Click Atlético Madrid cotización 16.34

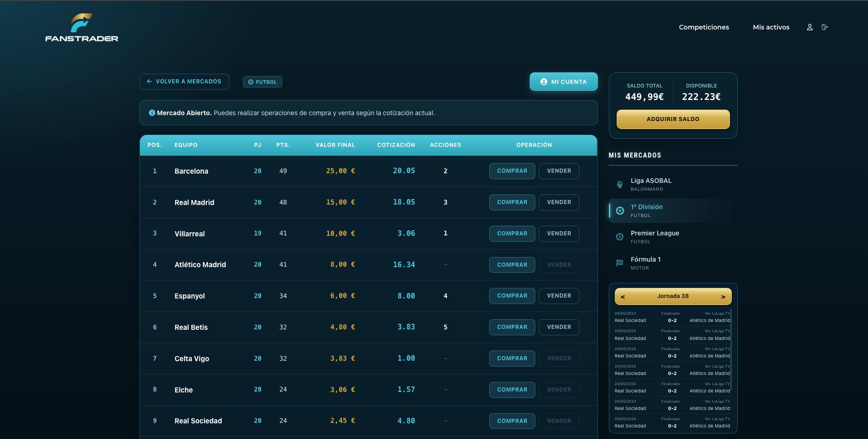(404, 265)
